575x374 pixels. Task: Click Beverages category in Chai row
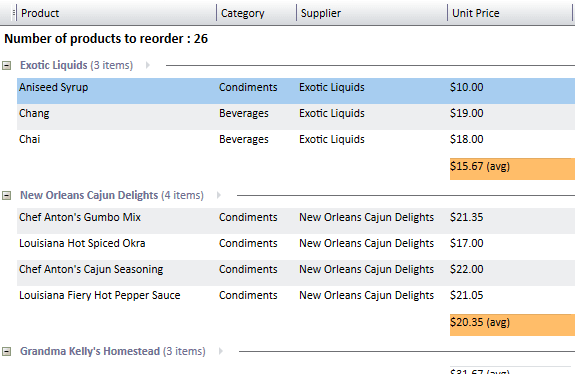point(244,139)
